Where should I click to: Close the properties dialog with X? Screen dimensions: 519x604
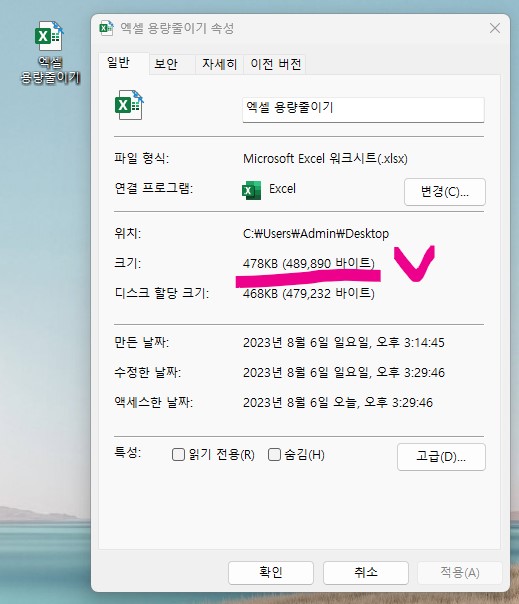point(495,28)
